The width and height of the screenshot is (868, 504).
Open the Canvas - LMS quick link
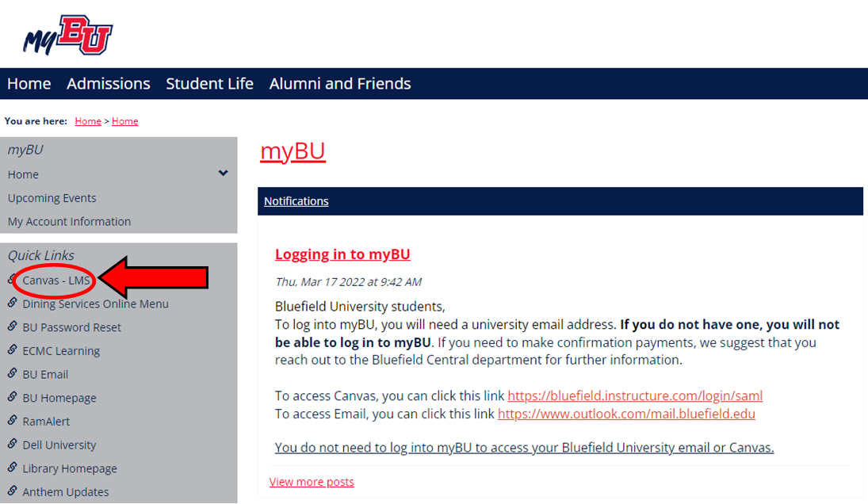point(56,281)
